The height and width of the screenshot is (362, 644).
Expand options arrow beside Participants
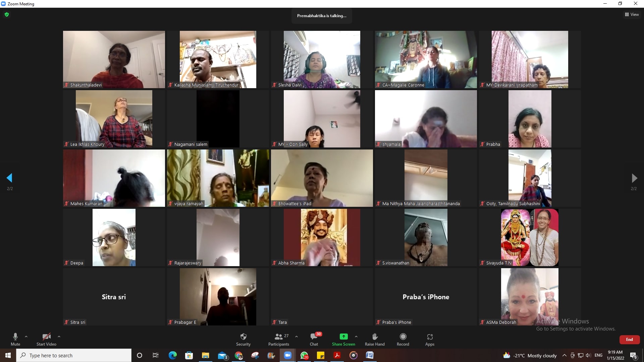tap(297, 337)
